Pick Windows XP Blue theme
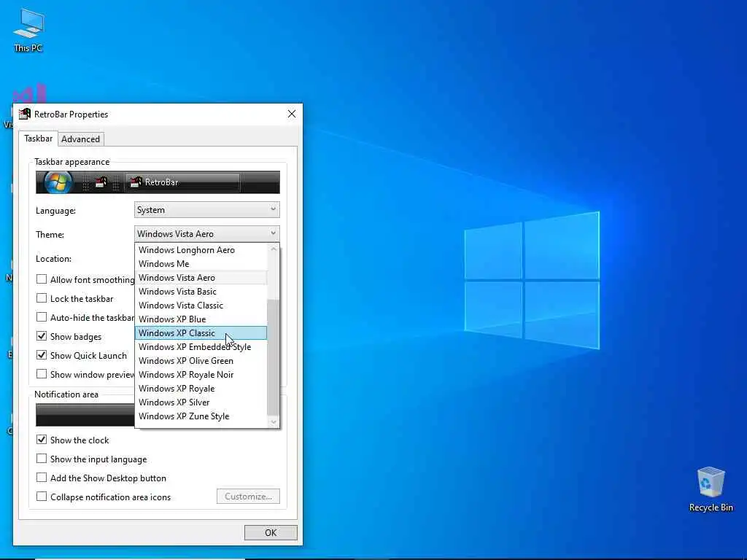Viewport: 747px width, 560px height. point(201,319)
